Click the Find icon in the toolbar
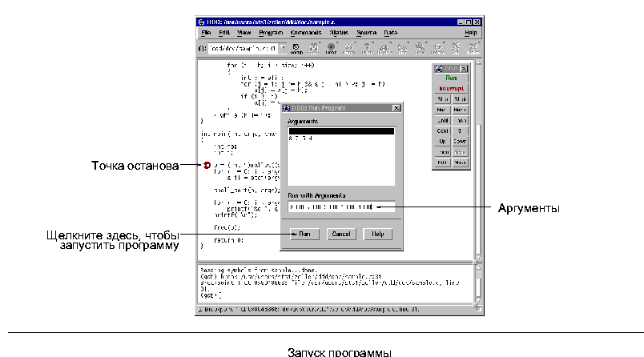Screen dimensions: 644x357 (x=313, y=48)
